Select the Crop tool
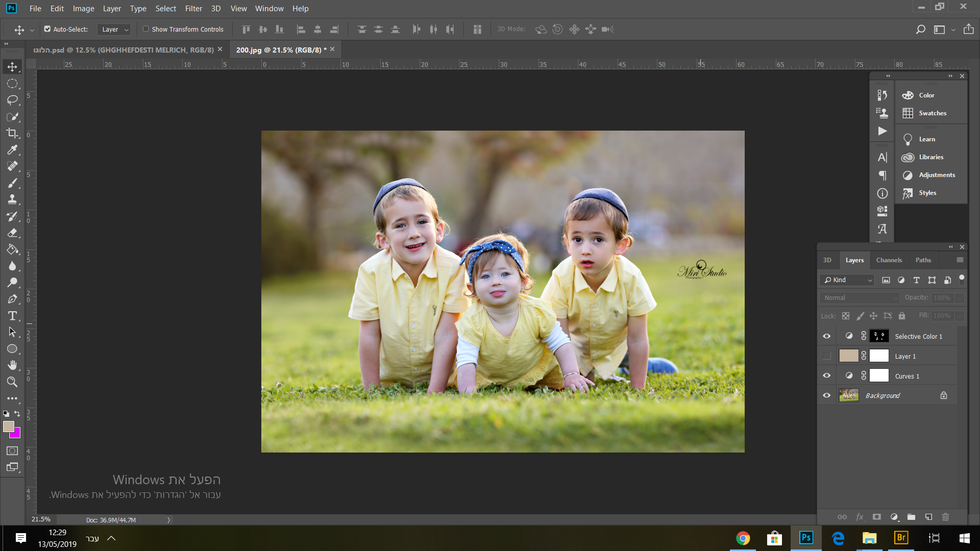 pyautogui.click(x=12, y=133)
